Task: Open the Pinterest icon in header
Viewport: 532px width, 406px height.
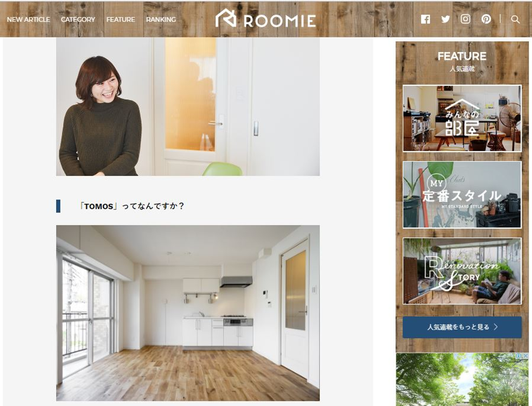Action: click(x=486, y=19)
